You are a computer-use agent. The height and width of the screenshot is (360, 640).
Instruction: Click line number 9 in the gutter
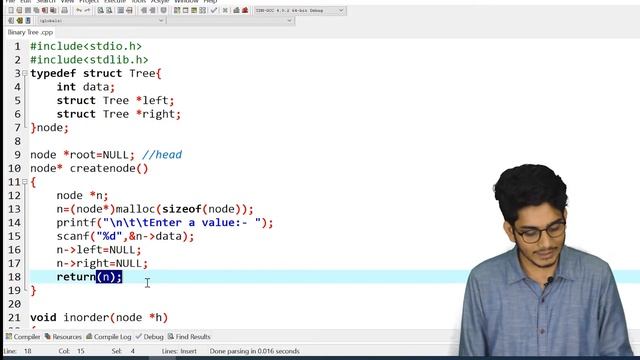point(17,155)
